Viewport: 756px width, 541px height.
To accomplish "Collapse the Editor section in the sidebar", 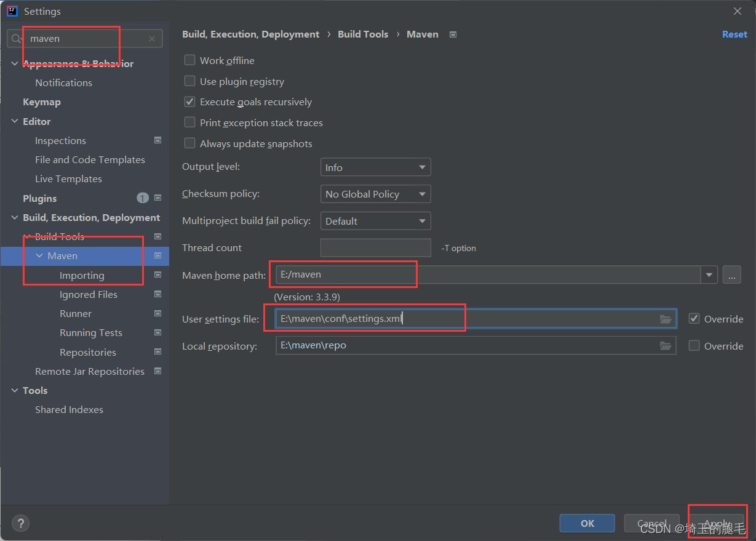I will point(15,121).
